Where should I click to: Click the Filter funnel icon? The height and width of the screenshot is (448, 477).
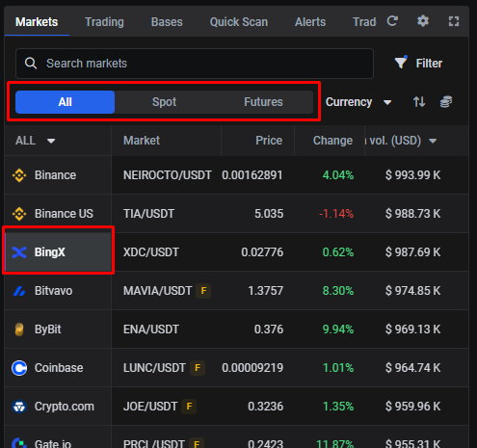point(401,62)
